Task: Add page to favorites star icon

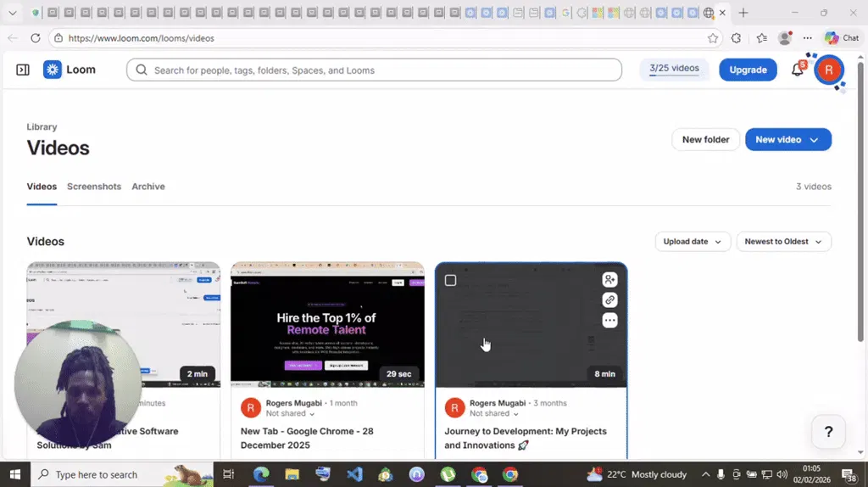Action: click(713, 38)
